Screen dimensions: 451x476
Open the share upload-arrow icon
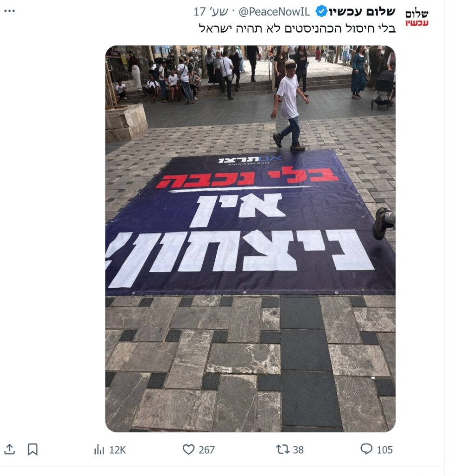9,450
